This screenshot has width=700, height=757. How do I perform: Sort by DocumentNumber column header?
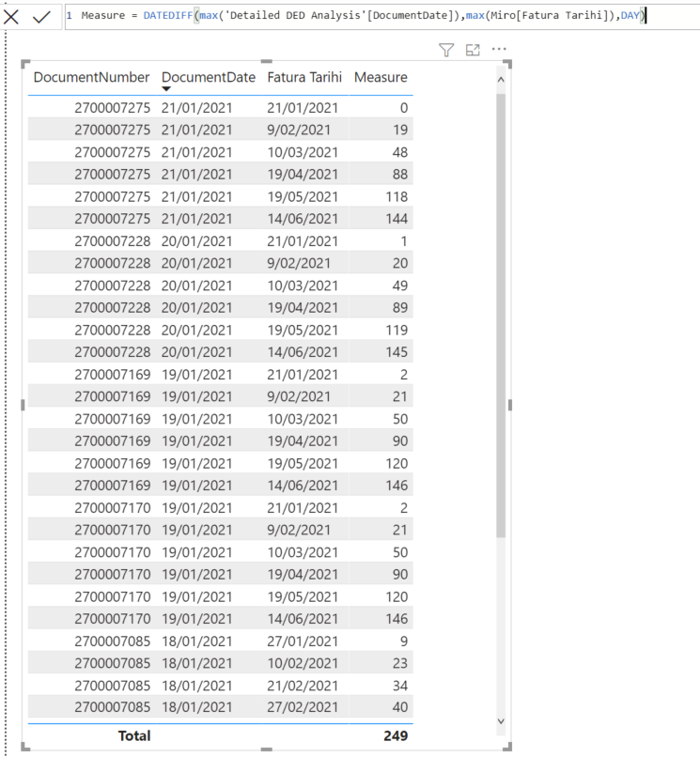coord(91,77)
